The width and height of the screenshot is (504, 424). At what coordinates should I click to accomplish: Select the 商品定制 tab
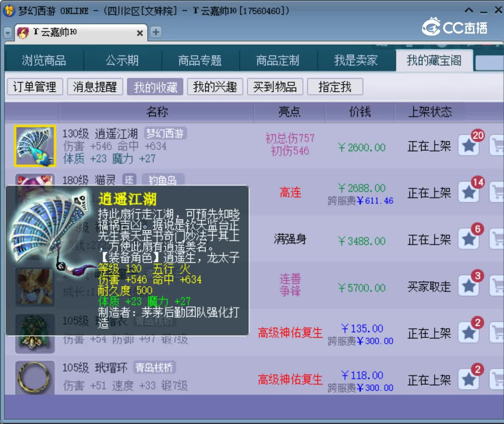click(278, 61)
